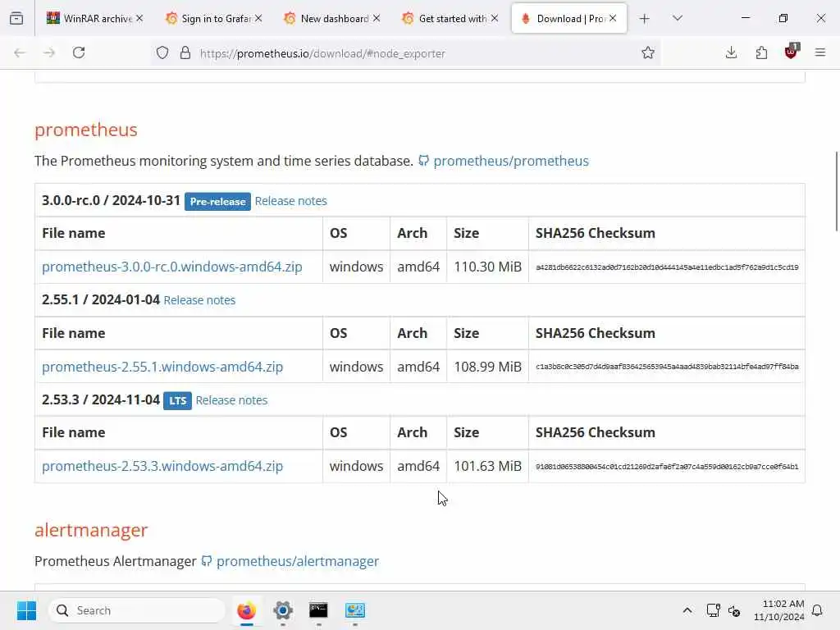Open the gear app on the taskbar
The image size is (840, 630).
[283, 610]
